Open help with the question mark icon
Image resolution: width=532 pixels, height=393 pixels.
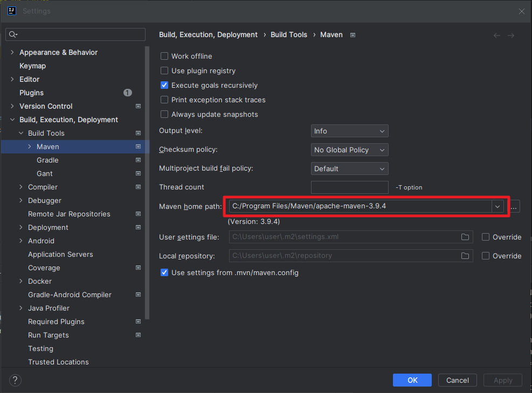point(15,380)
